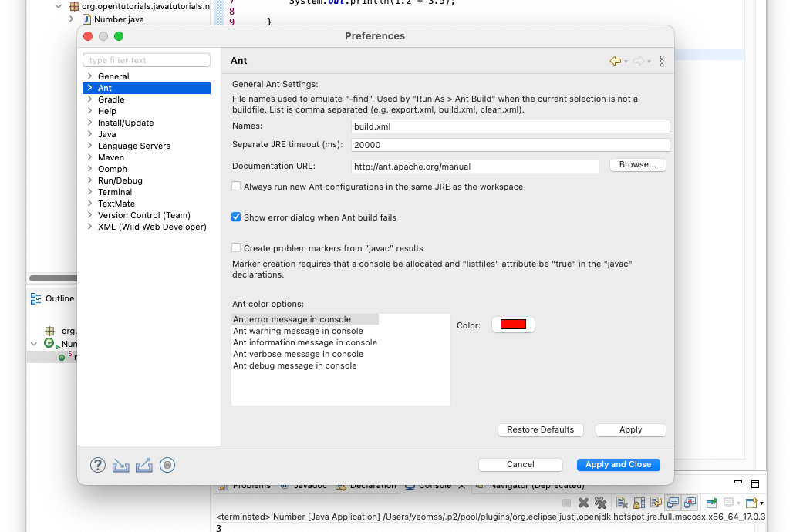Click the Package Explorer horizontal scrollbar
Viewport: 793px width, 532px height.
53,278
